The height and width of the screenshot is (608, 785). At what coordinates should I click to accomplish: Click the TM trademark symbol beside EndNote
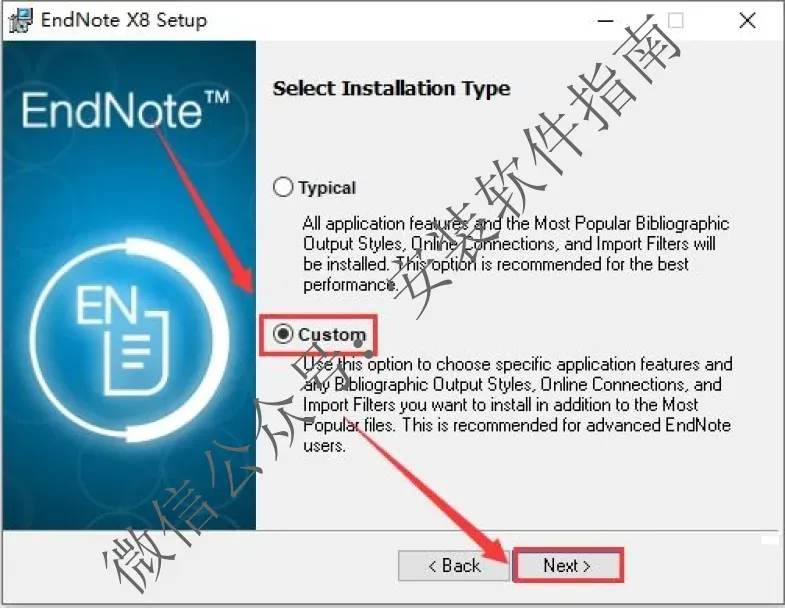[x=217, y=97]
